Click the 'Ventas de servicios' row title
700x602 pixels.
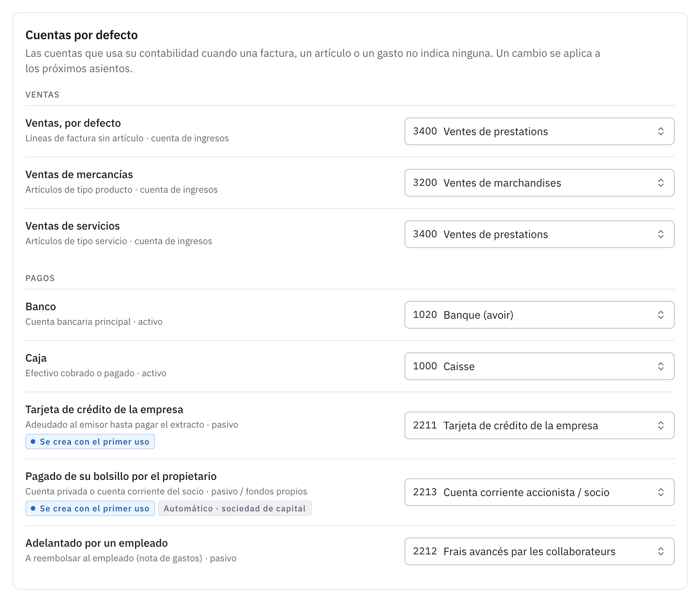point(73,226)
